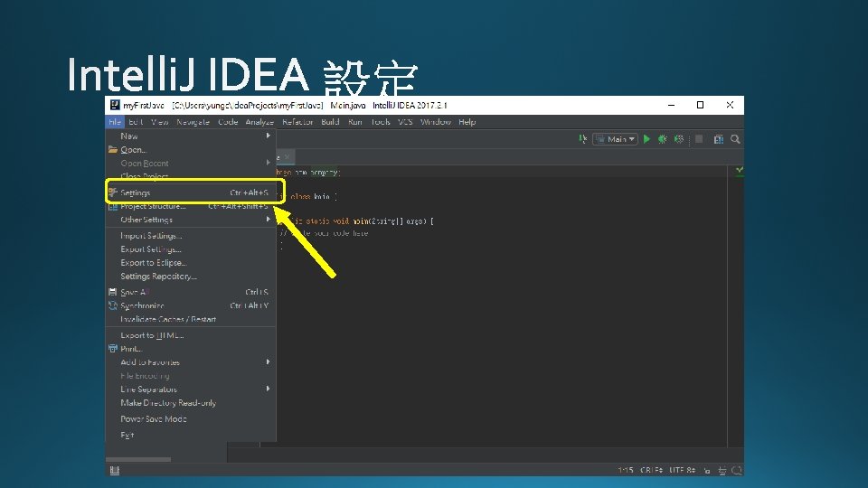
Task: Select Import Settings... entry
Action: [191, 236]
